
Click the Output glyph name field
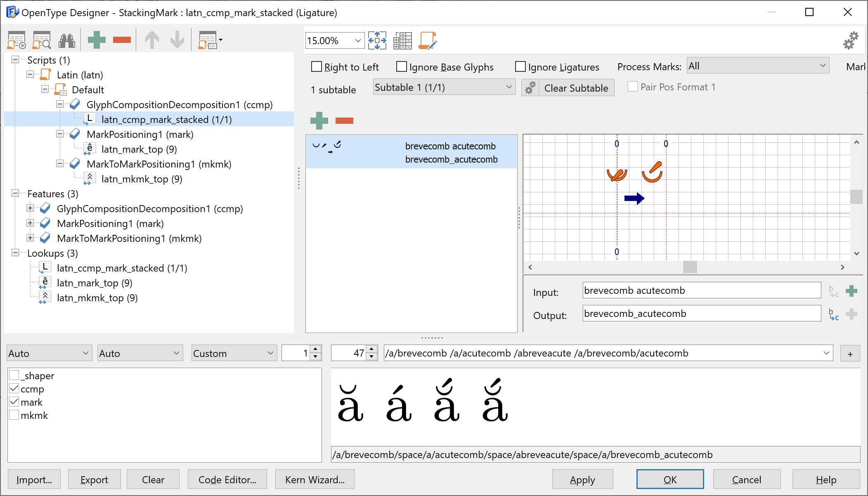click(701, 314)
